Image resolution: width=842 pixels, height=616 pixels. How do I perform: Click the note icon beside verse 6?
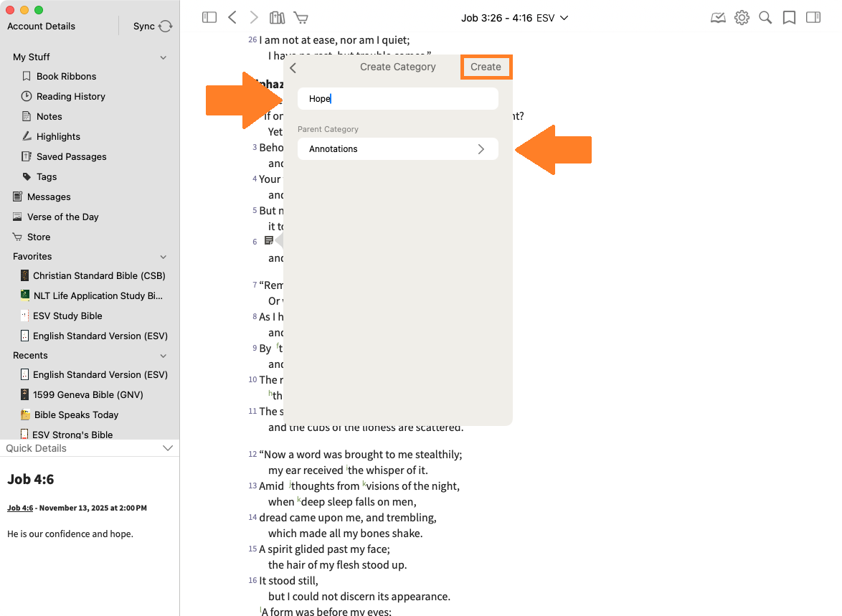click(x=269, y=241)
